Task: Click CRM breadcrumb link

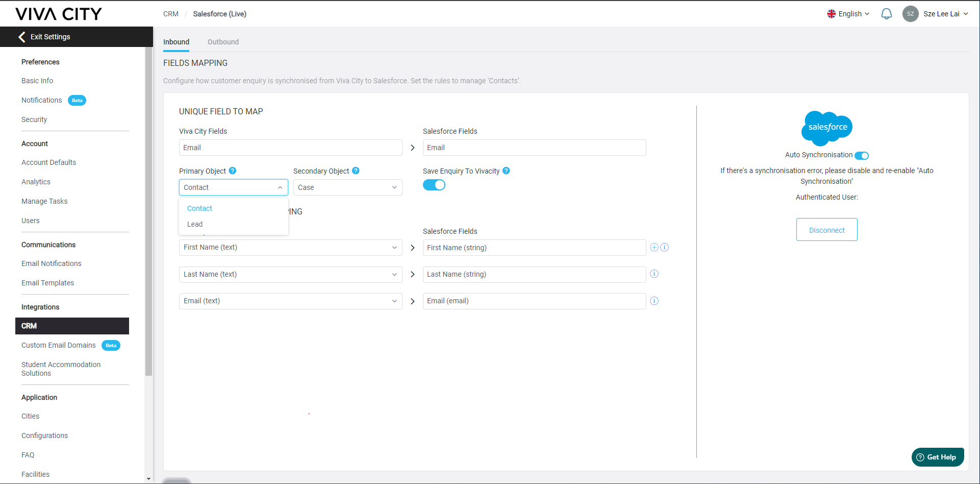Action: coord(171,14)
